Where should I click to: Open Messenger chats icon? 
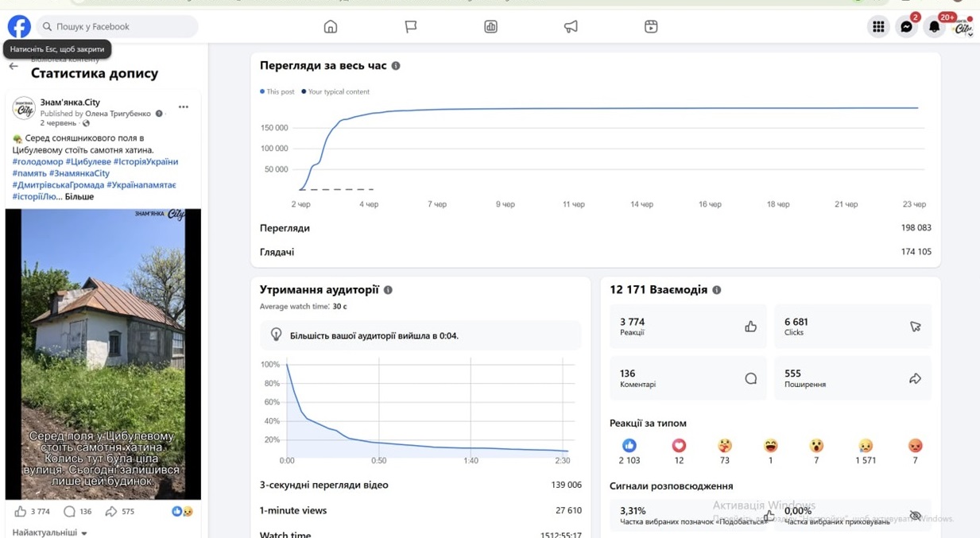coord(906,27)
